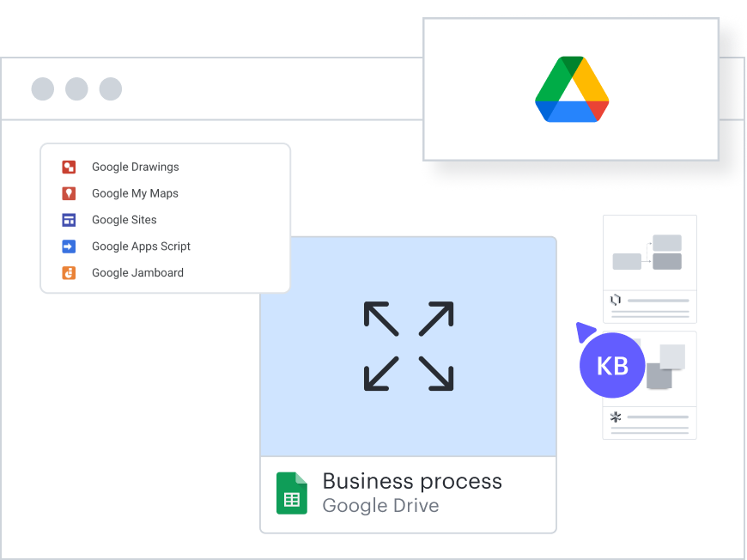Click the middle gray window control dot

76,88
